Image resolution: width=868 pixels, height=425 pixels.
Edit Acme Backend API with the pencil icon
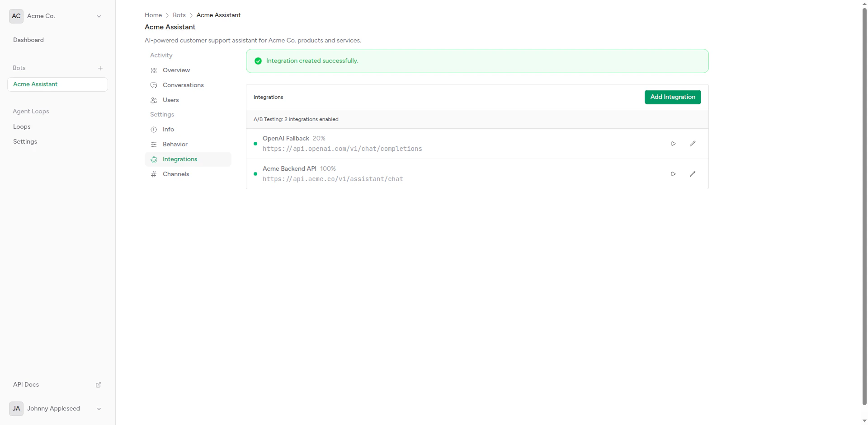tap(692, 173)
